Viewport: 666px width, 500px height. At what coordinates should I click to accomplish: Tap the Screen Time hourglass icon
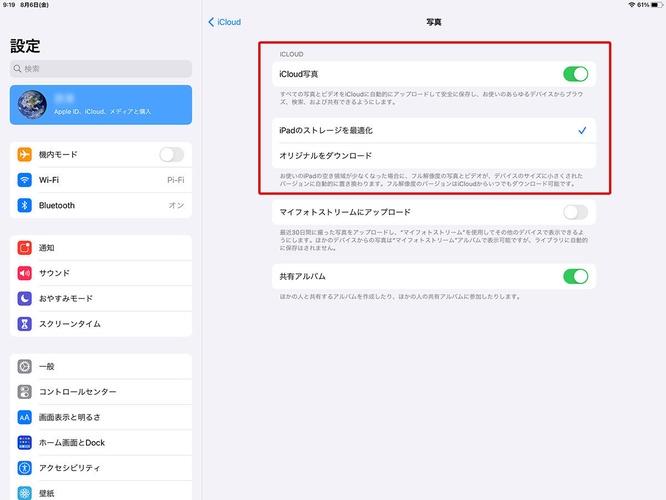[25, 324]
